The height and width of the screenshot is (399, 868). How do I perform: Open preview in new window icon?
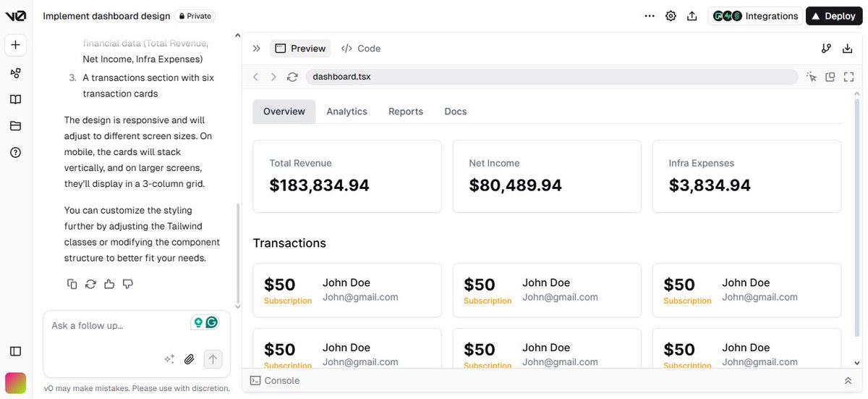pyautogui.click(x=830, y=77)
